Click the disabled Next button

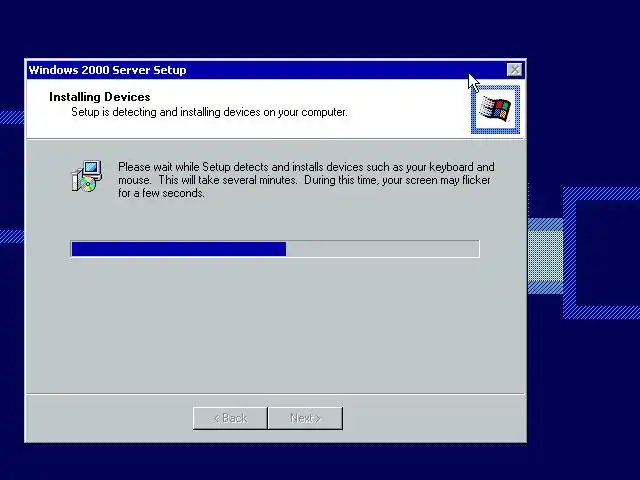coord(305,418)
